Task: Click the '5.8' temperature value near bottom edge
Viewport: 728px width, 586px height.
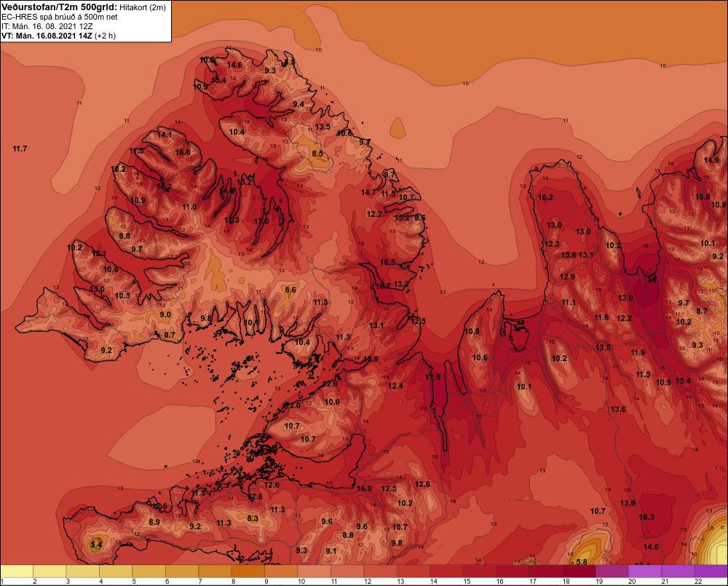Action: (581, 562)
